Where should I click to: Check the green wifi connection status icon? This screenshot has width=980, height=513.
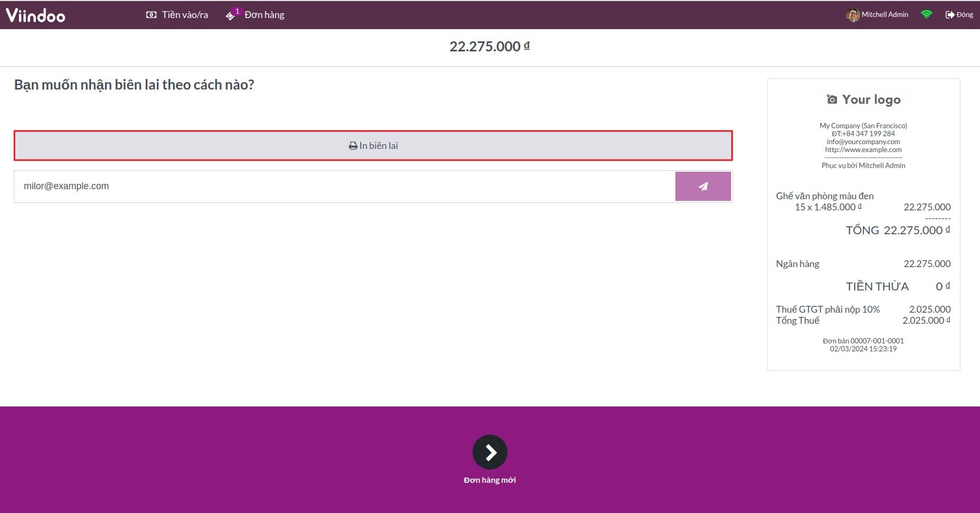point(926,15)
